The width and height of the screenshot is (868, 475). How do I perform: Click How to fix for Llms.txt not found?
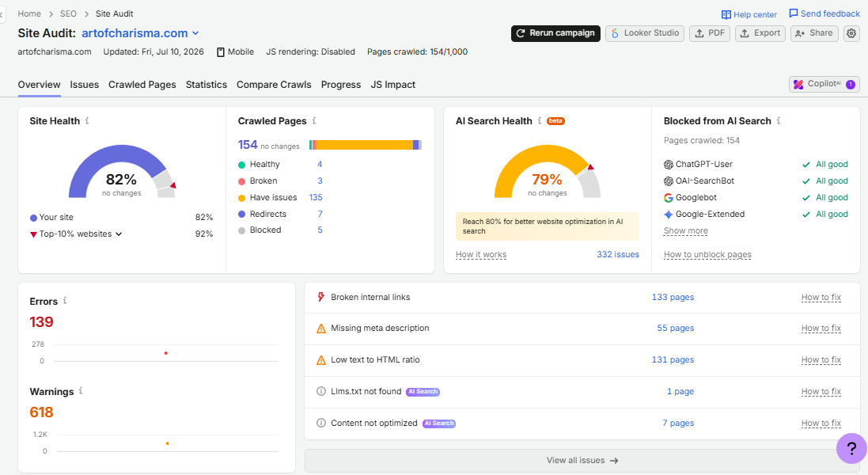[x=821, y=391]
